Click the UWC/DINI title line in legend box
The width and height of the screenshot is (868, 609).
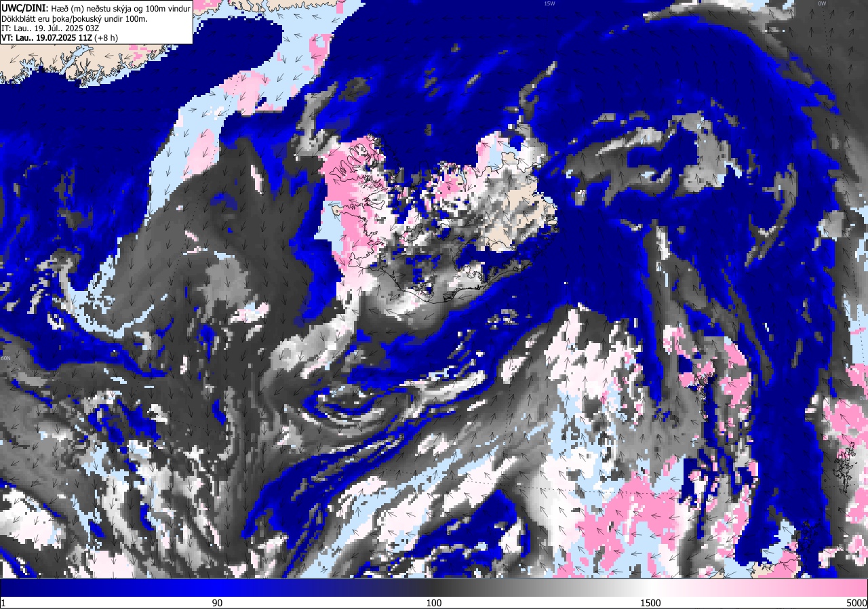point(96,8)
